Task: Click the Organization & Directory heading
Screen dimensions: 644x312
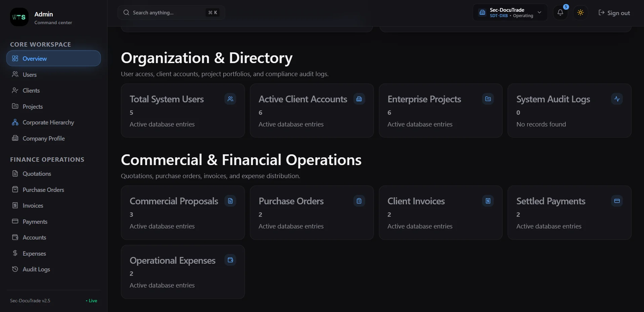Action: pos(207,58)
